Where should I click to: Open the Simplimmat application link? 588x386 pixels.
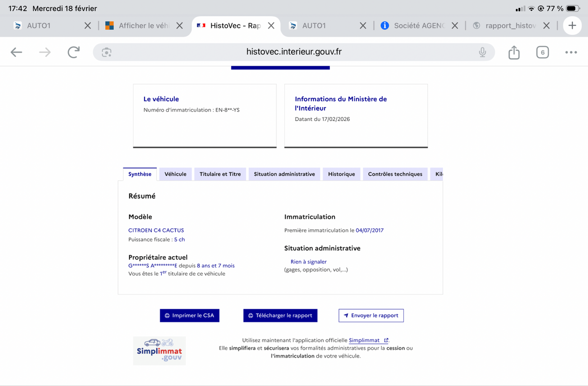[366, 340]
